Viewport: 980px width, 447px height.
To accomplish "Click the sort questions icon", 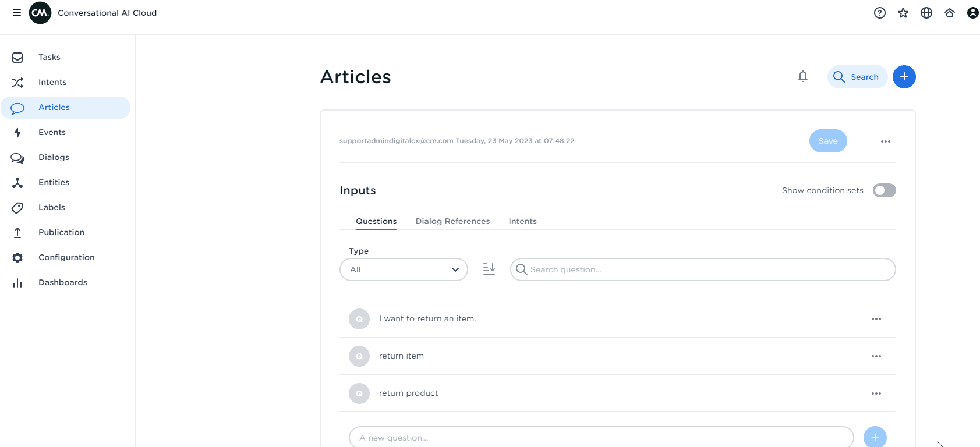I will 489,269.
